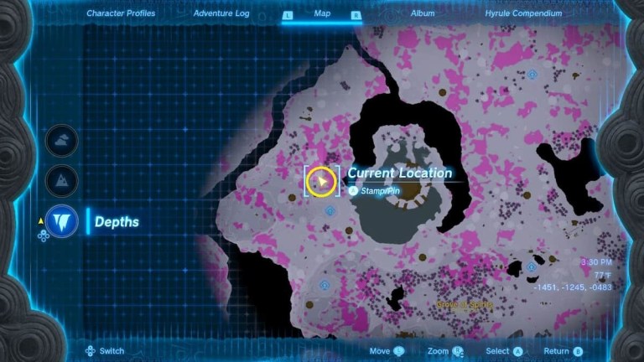Click the Depths layer icon
The width and height of the screenshot is (644, 362).
[62, 220]
